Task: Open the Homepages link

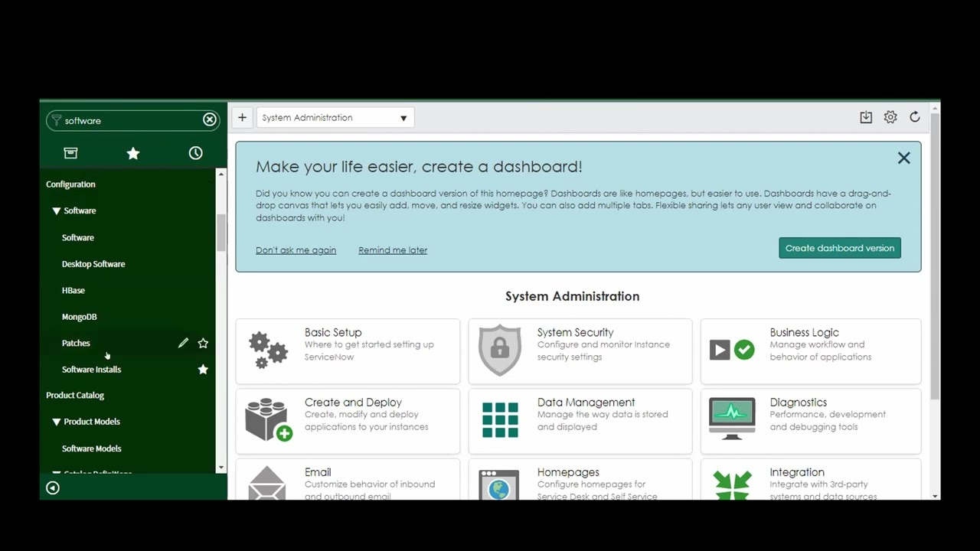Action: click(568, 472)
